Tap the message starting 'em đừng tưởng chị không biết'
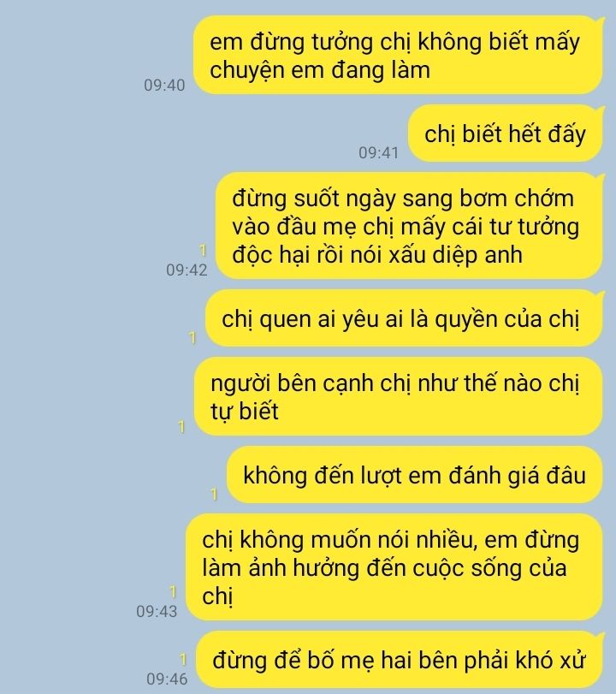Viewport: 616px width, 694px height. pyautogui.click(x=399, y=55)
